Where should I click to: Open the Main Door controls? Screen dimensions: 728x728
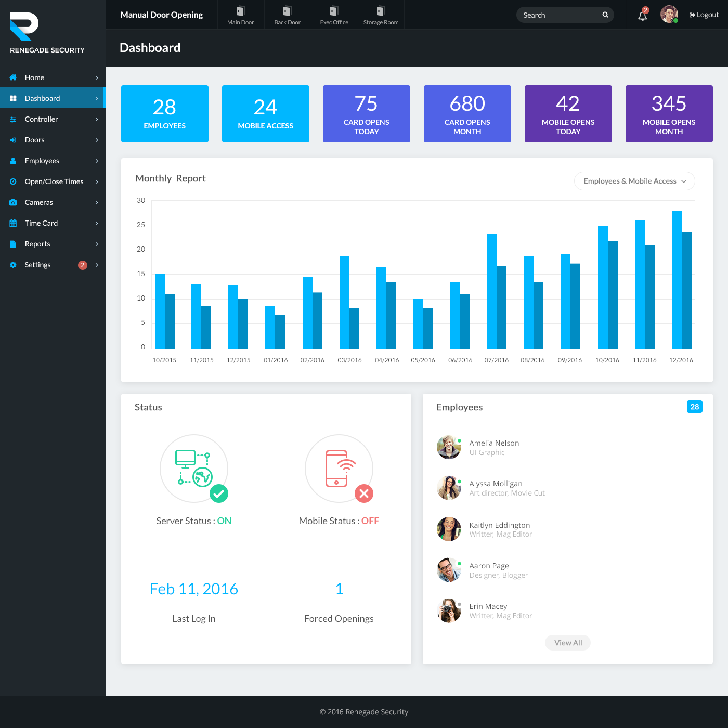point(240,15)
